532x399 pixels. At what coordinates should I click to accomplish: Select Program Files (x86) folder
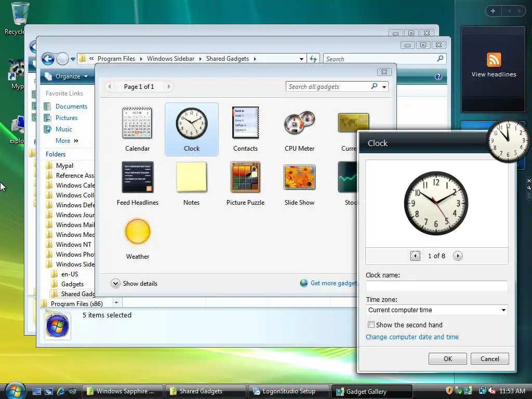[76, 303]
